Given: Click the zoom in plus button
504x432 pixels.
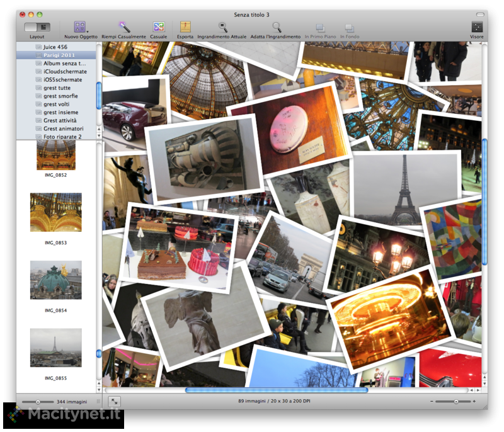Looking at the screenshot, I should coord(474,402).
